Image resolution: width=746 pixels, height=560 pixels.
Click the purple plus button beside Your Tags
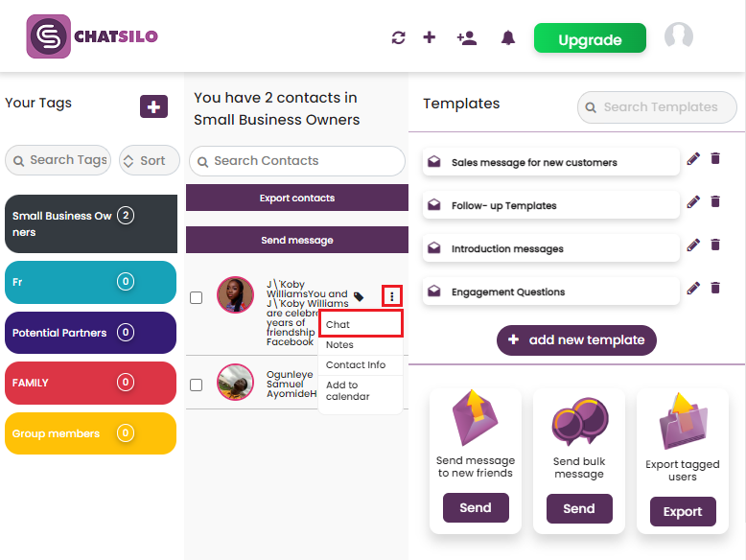coord(153,106)
